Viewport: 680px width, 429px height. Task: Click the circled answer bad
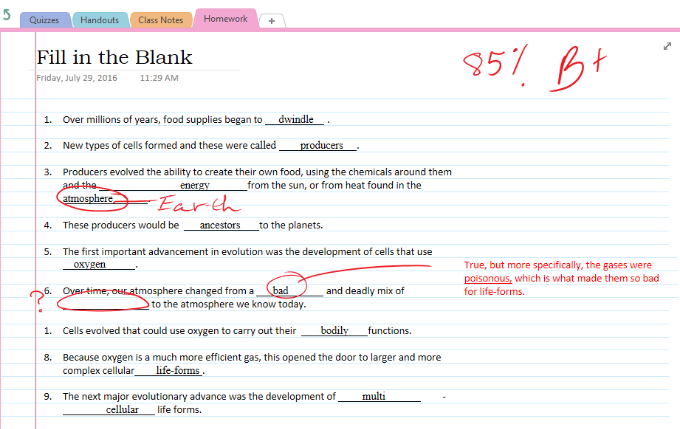pos(282,291)
